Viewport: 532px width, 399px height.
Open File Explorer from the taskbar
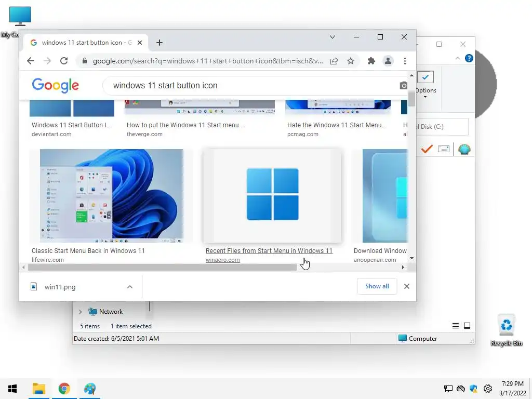[x=38, y=389]
